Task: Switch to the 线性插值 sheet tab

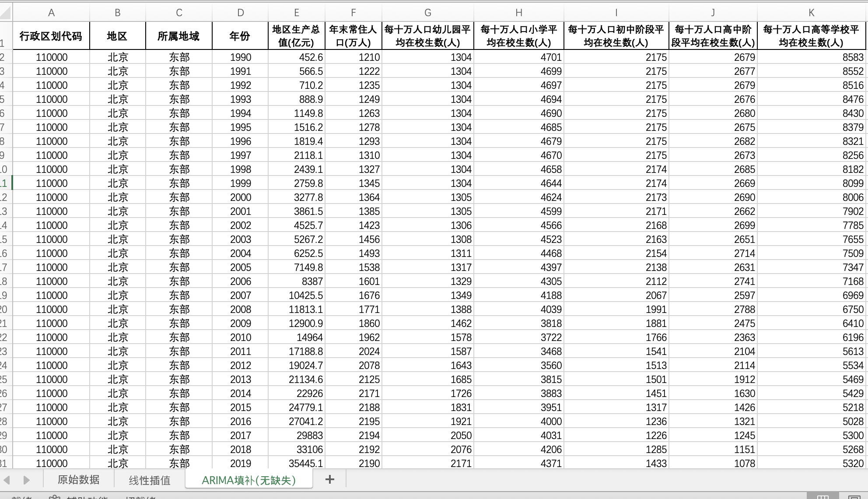Action: (x=150, y=480)
